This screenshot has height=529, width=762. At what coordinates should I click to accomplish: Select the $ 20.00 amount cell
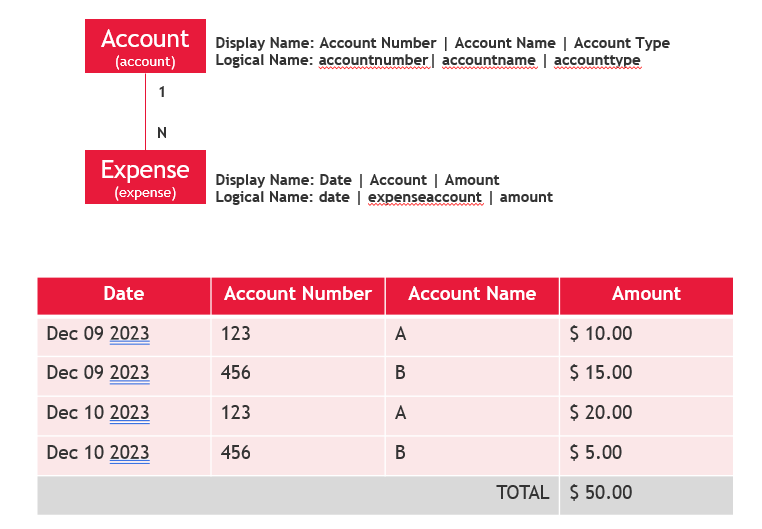click(601, 413)
